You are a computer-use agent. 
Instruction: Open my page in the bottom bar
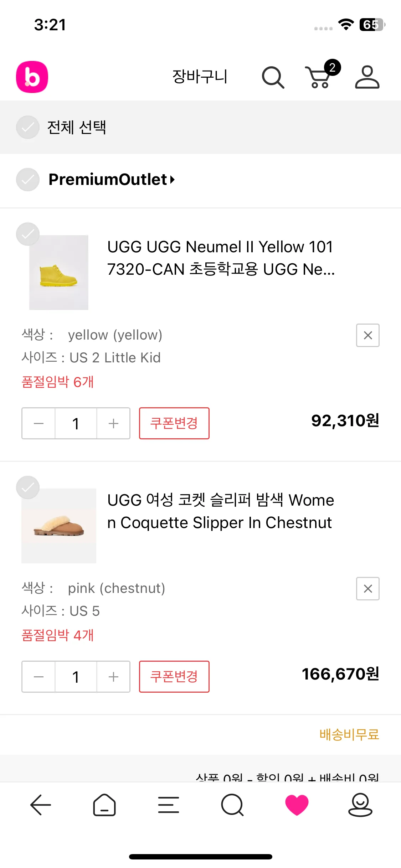360,805
